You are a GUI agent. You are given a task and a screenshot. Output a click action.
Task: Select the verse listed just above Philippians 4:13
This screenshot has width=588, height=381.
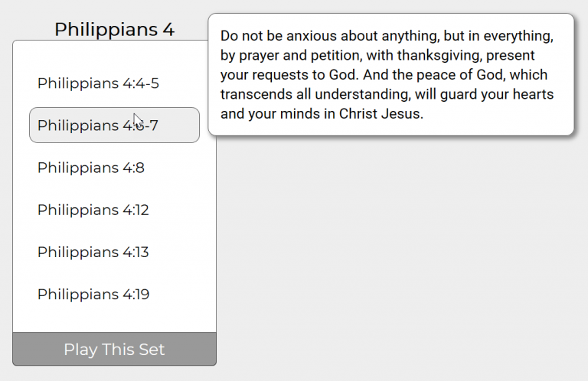click(93, 210)
